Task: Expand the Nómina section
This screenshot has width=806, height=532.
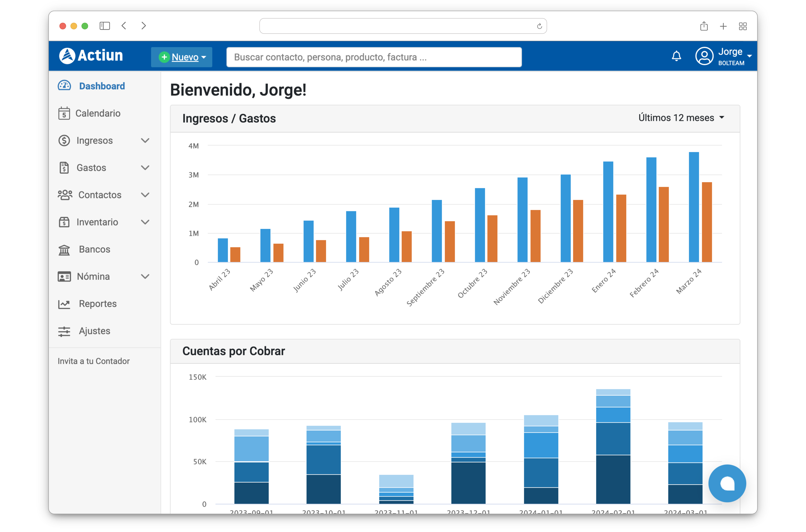Action: pos(145,276)
